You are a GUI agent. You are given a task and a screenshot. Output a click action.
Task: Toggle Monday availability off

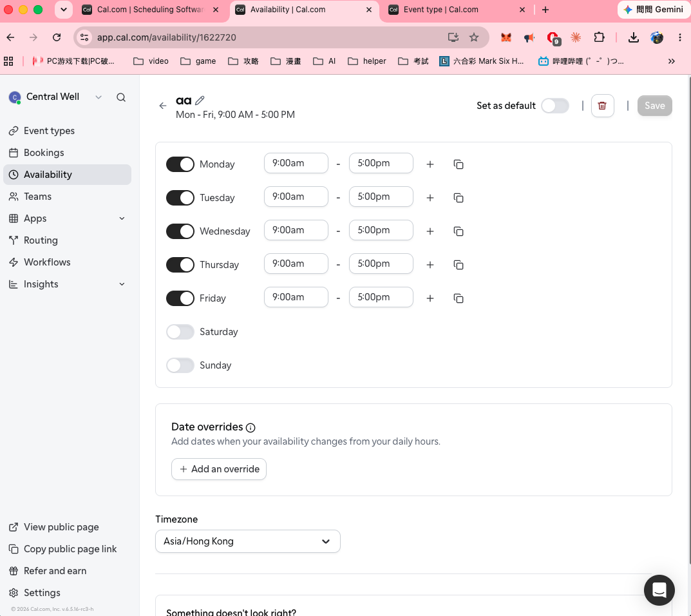[180, 164]
